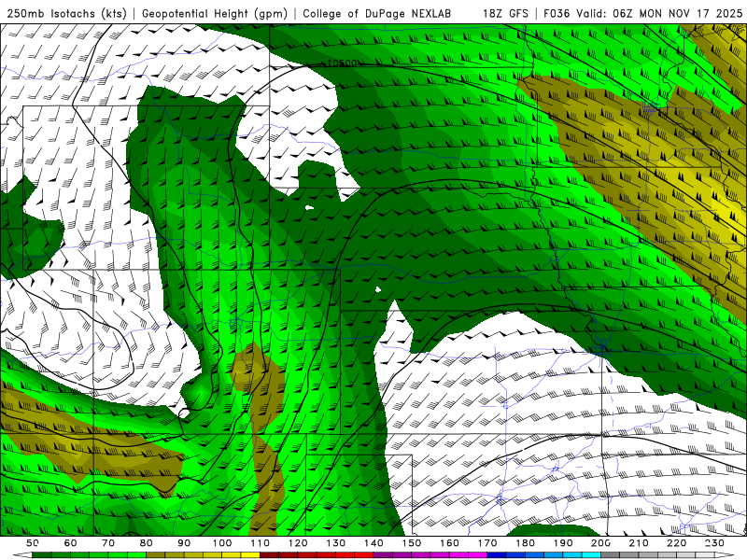Click the 'Valid: 06Z MON NOV 17 2025' text
The image size is (747, 560).
(x=659, y=14)
